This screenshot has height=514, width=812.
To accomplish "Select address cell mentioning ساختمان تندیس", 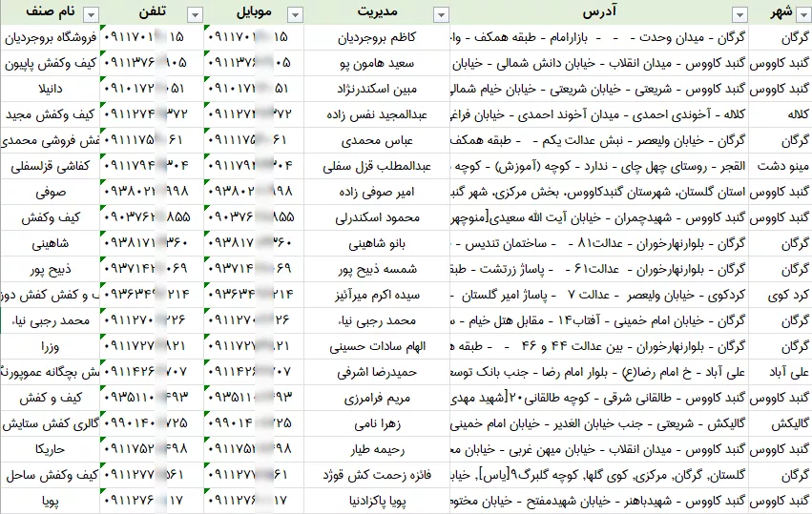I will coord(599,243).
